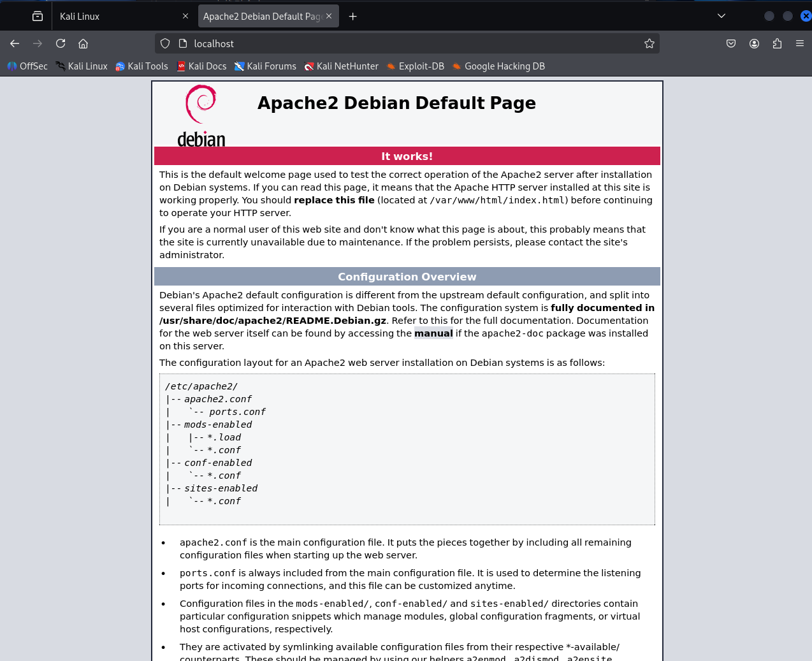Open the Kali Linux bookmark
The image size is (812, 661).
(x=82, y=66)
